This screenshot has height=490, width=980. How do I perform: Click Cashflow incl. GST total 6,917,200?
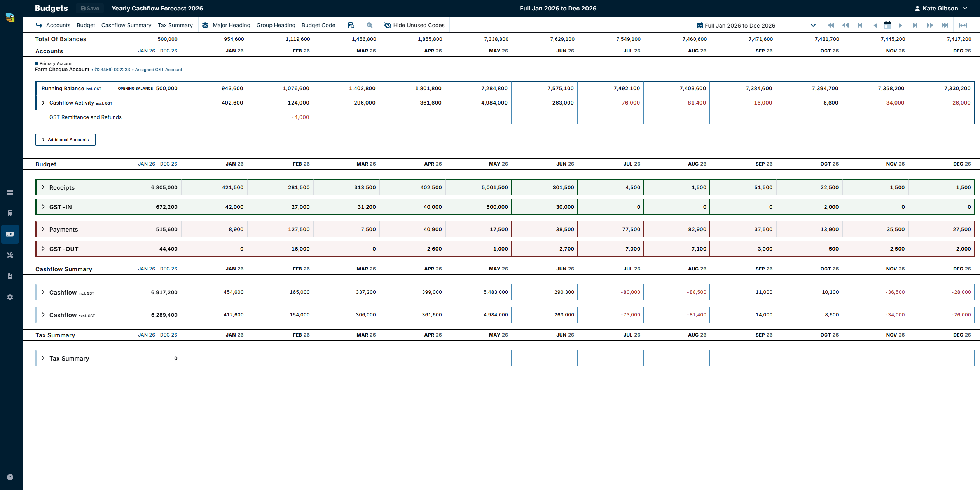click(164, 292)
